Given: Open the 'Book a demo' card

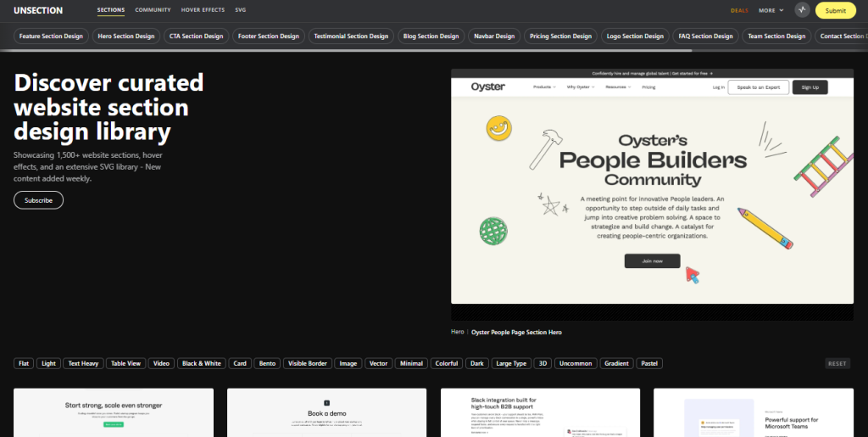Looking at the screenshot, I should click(326, 412).
